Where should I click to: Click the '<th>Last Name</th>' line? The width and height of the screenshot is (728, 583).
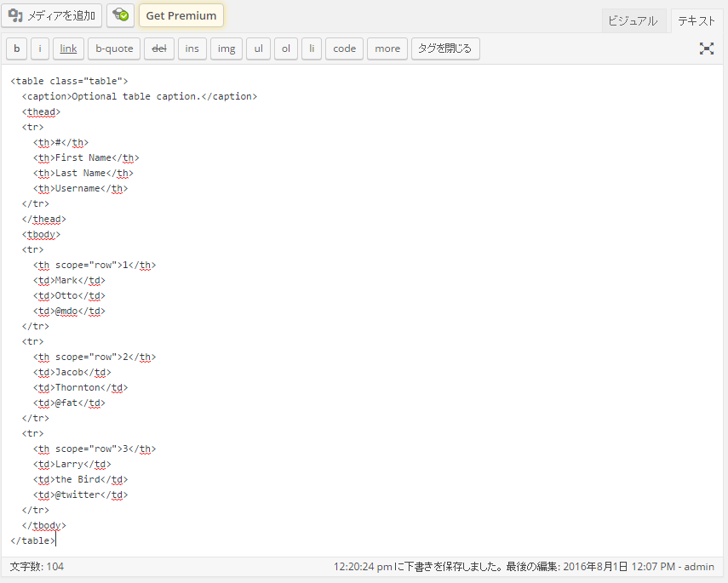[83, 173]
